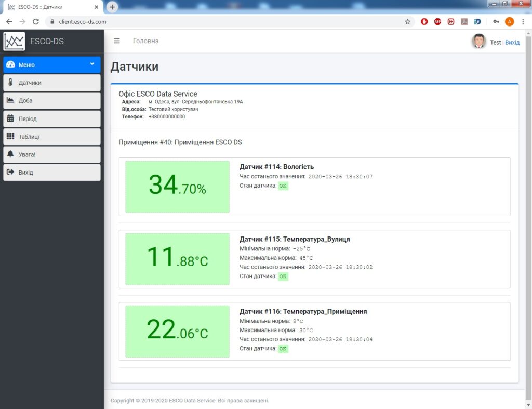Open a new browser tab
Screen dimensions: 532x409
point(112,7)
